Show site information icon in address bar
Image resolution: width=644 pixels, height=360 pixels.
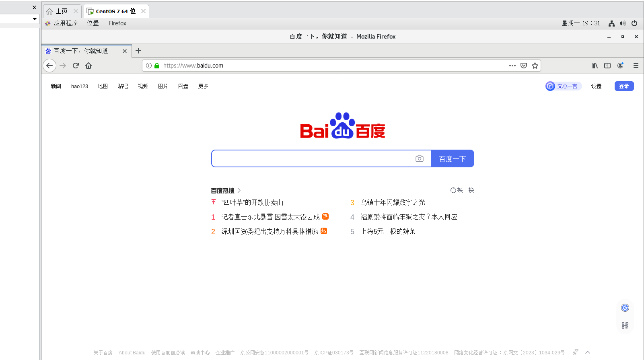(x=149, y=66)
